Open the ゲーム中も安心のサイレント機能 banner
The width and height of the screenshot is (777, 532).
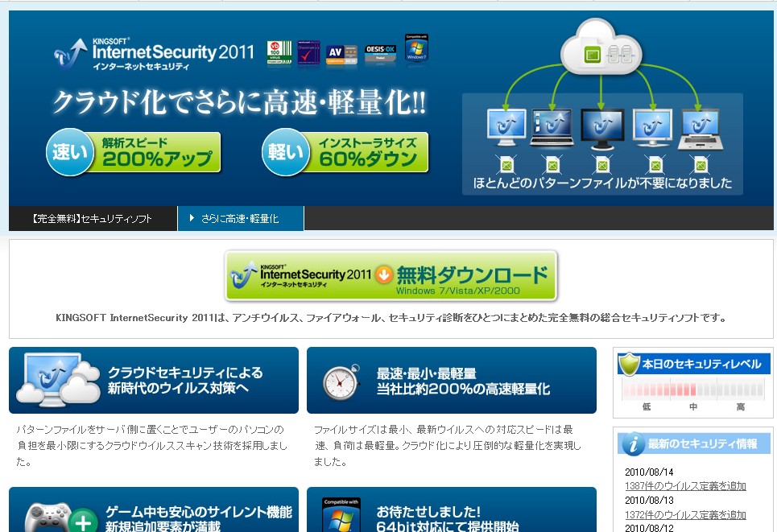pyautogui.click(x=154, y=509)
